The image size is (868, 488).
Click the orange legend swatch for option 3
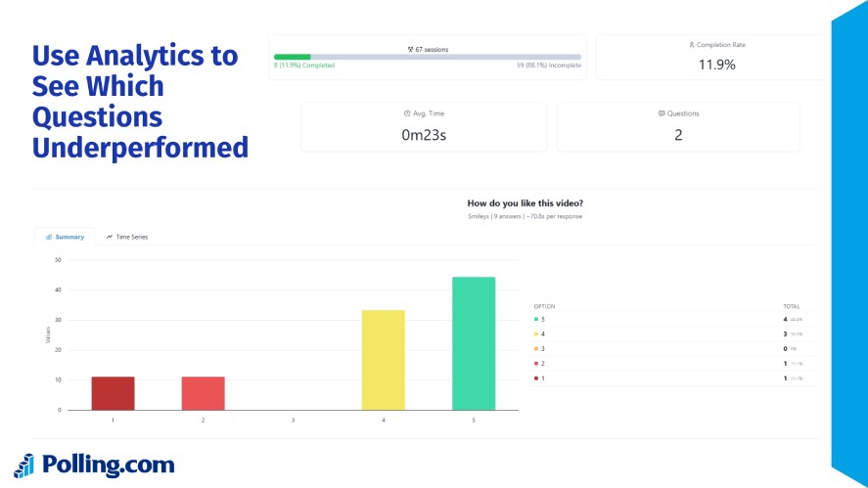tap(536, 348)
